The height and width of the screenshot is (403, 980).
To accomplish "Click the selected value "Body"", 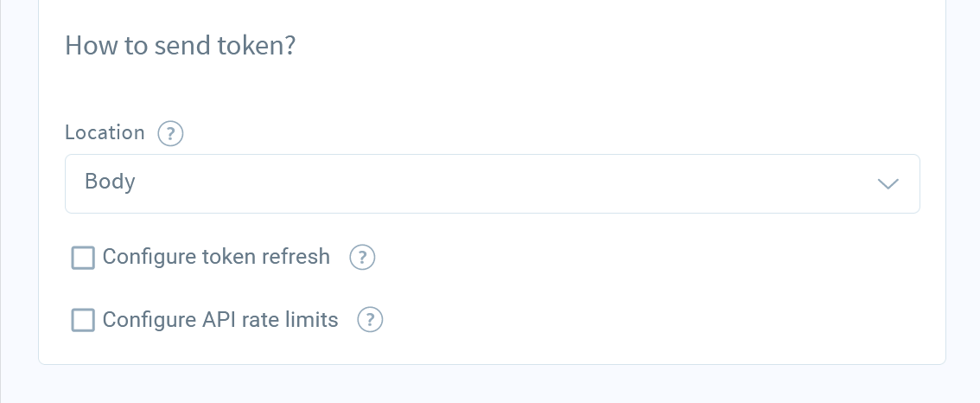I will 110,182.
